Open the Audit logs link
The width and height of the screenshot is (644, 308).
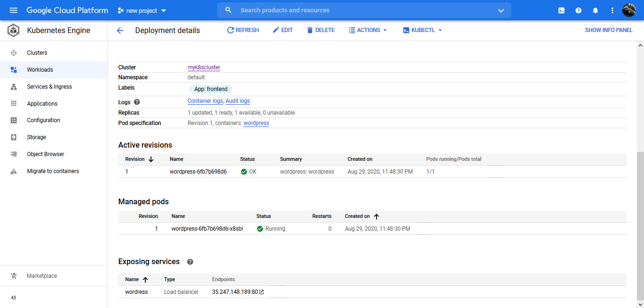tap(238, 101)
